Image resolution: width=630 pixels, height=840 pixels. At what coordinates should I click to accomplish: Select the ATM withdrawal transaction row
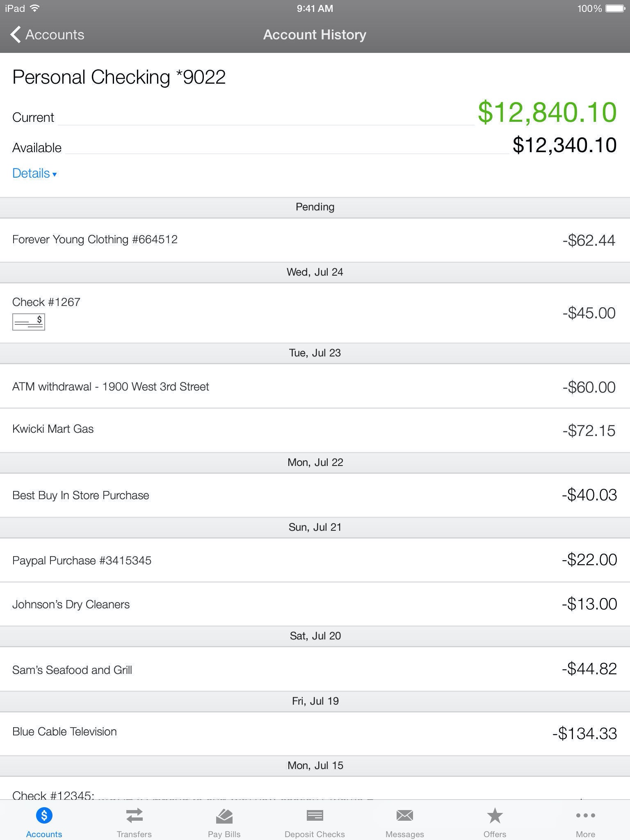315,386
